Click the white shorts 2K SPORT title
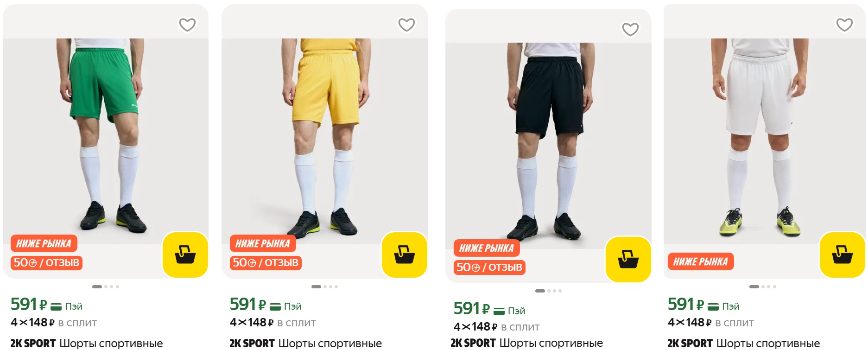This screenshot has height=350, width=868. click(x=743, y=344)
